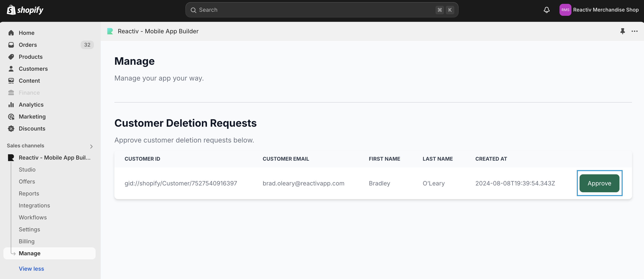Image resolution: width=644 pixels, height=279 pixels.
Task: Open the Reactiv Merchandise Shop account menu
Action: 599,10
